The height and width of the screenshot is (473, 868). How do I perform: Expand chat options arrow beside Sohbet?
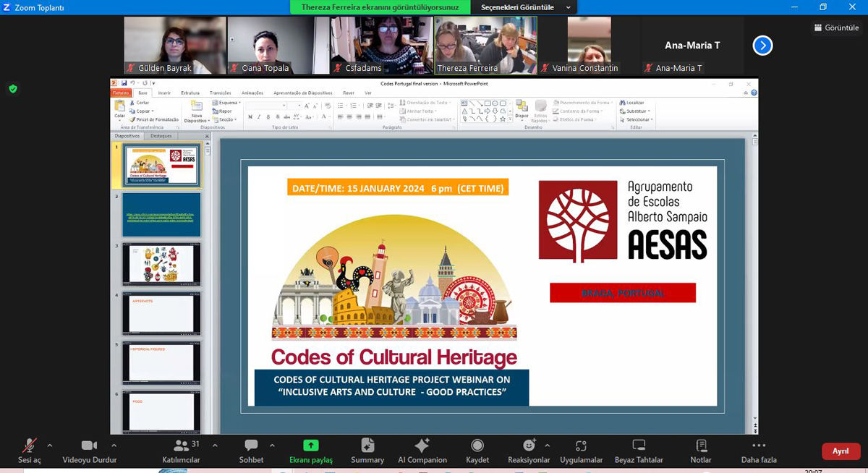[272, 446]
